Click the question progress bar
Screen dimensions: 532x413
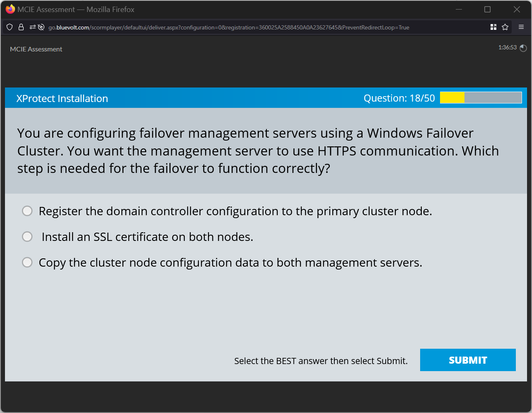point(481,97)
